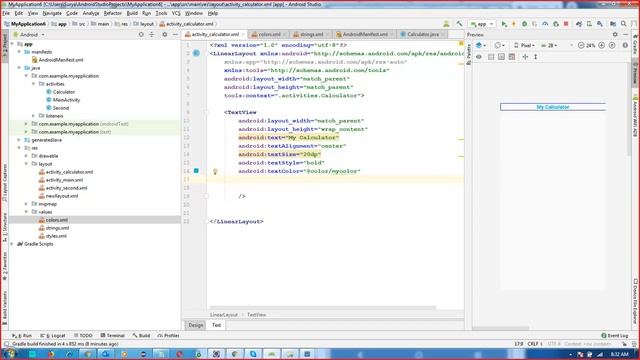Toggle the blueprint view icon in preview
The height and width of the screenshot is (360, 640).
(x=502, y=57)
